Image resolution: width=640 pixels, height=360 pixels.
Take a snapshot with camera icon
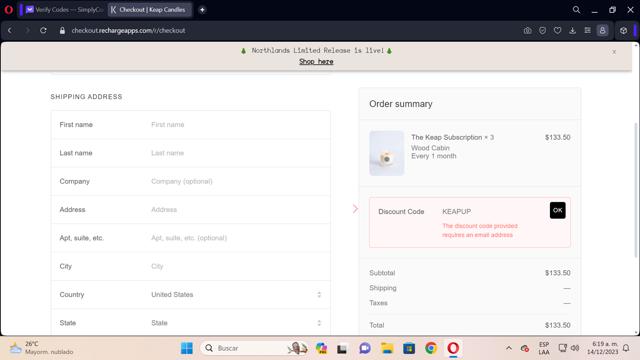point(527,31)
